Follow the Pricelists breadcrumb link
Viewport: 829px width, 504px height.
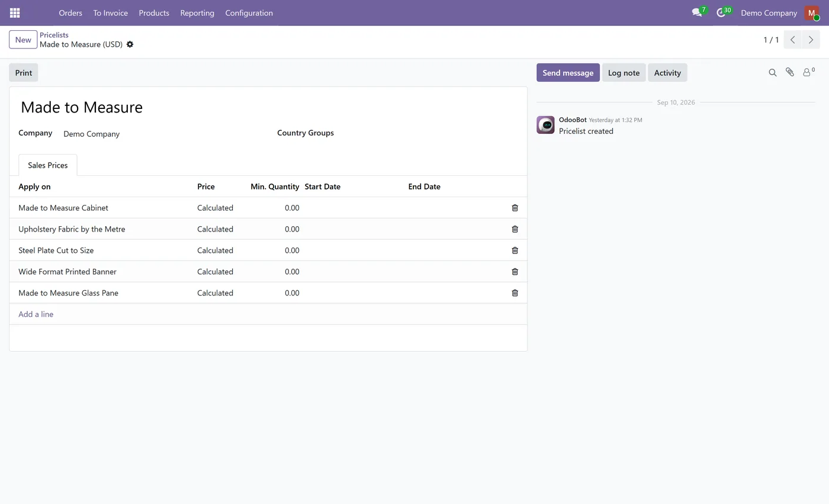click(54, 35)
